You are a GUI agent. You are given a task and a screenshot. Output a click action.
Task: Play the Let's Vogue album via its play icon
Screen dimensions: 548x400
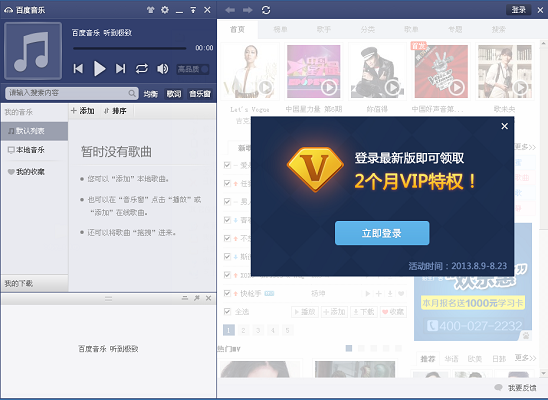(x=266, y=87)
